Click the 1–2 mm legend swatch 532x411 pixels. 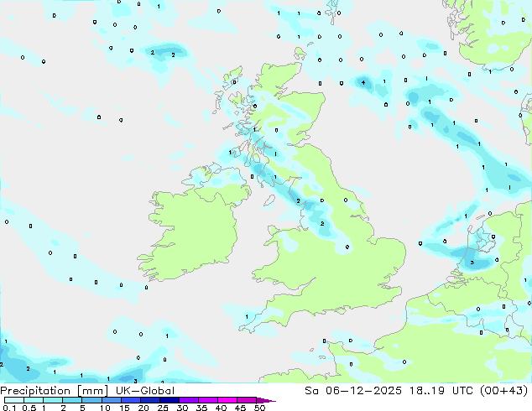(53, 400)
